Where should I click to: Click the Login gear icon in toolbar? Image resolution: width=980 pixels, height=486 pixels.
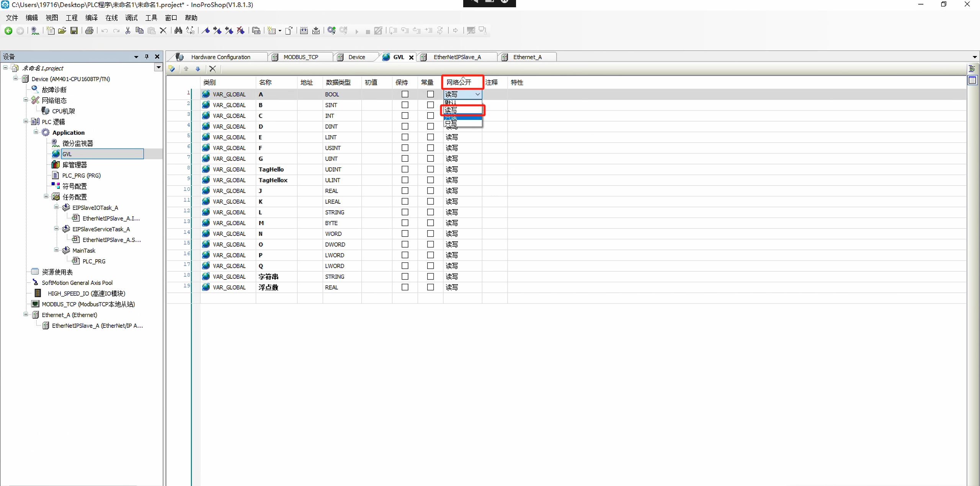332,31
